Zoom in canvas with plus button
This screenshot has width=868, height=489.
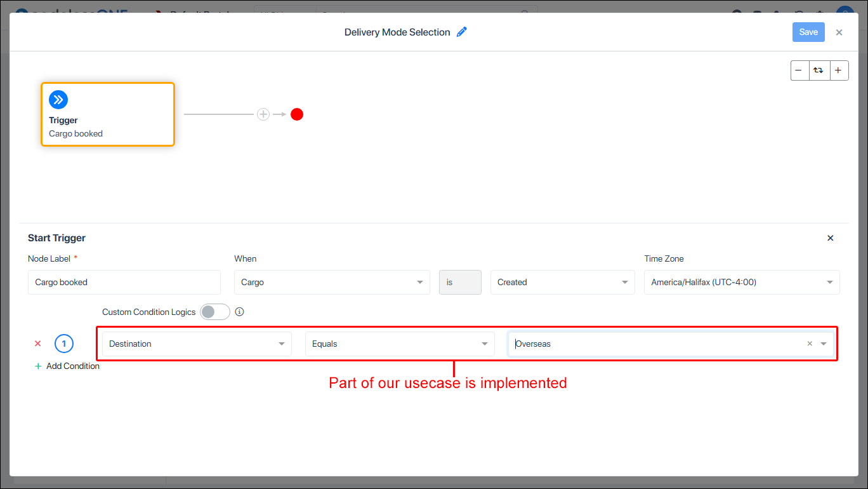838,70
